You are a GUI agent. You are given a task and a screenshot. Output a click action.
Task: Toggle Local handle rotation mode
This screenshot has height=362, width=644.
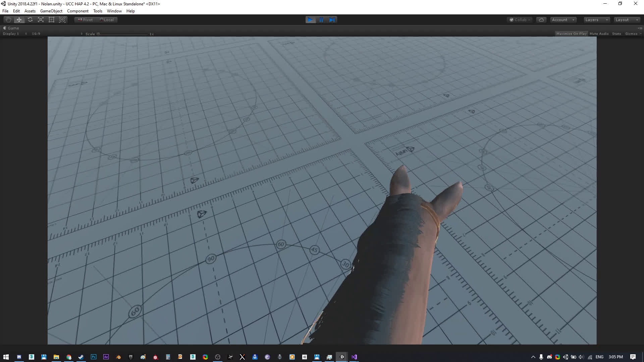coord(107,20)
